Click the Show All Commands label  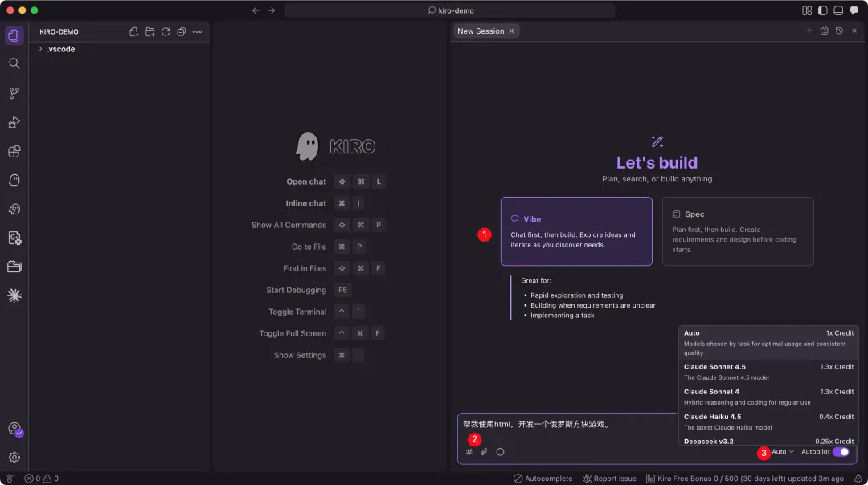[x=289, y=225]
